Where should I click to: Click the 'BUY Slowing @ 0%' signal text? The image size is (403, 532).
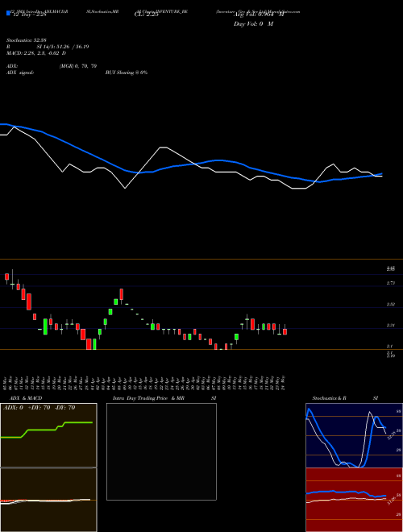pos(127,73)
